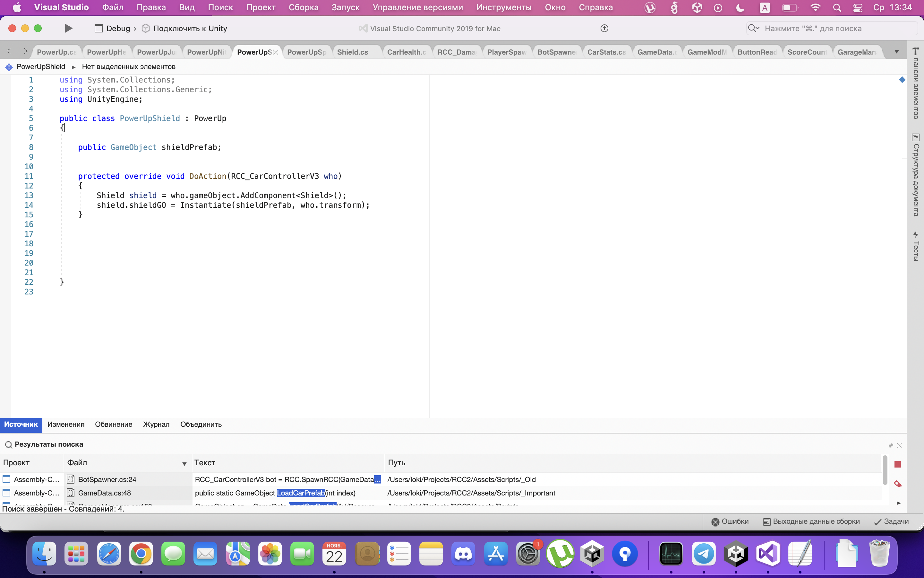924x578 pixels.
Task: Click the blue marker in editor overview bar
Action: [902, 80]
